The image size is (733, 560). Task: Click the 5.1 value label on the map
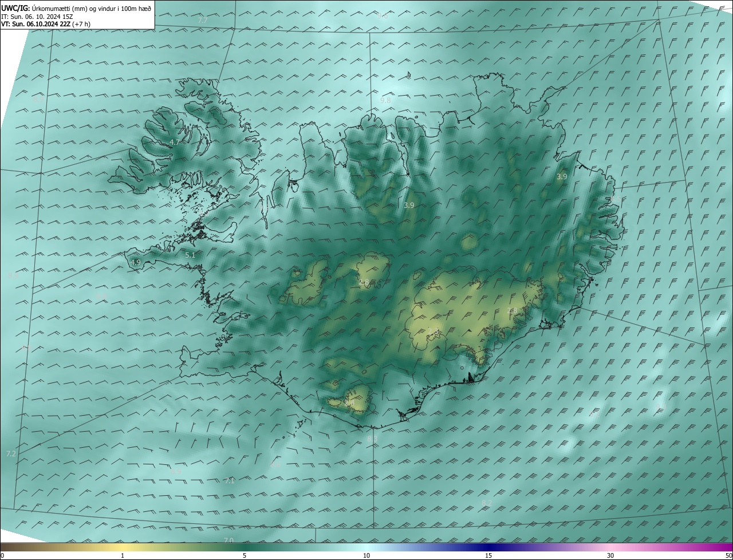pyautogui.click(x=190, y=255)
